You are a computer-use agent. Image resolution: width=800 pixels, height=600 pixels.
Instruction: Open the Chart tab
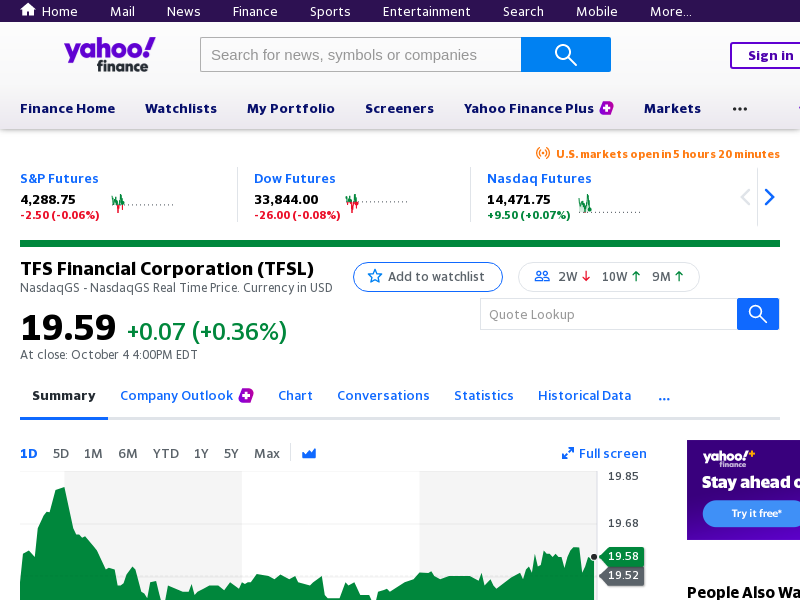[x=295, y=395]
